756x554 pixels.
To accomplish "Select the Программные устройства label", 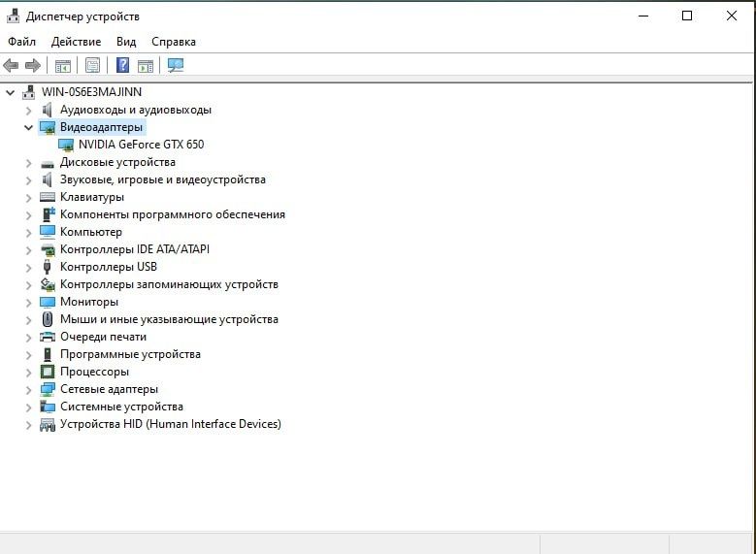I will [x=130, y=354].
